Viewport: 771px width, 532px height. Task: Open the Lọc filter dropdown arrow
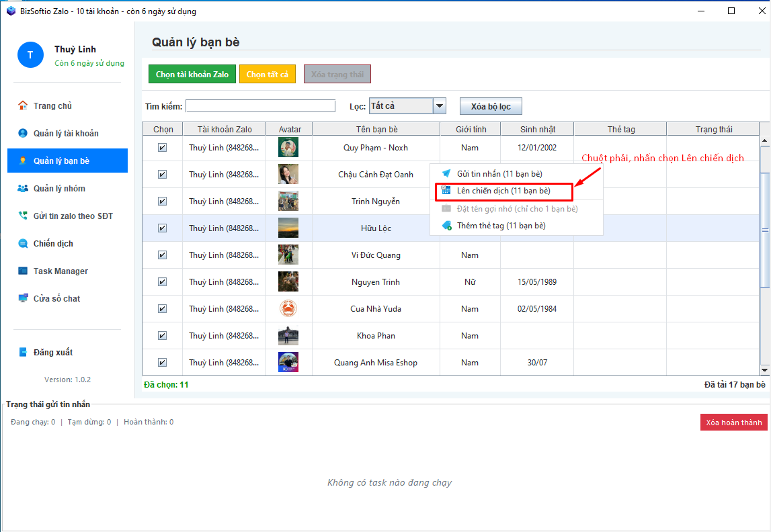440,106
